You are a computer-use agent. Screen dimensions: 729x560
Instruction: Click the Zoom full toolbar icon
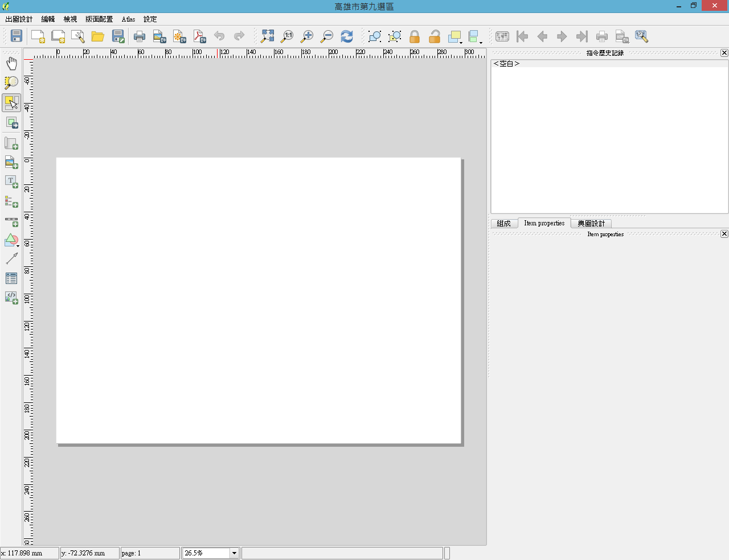point(267,36)
